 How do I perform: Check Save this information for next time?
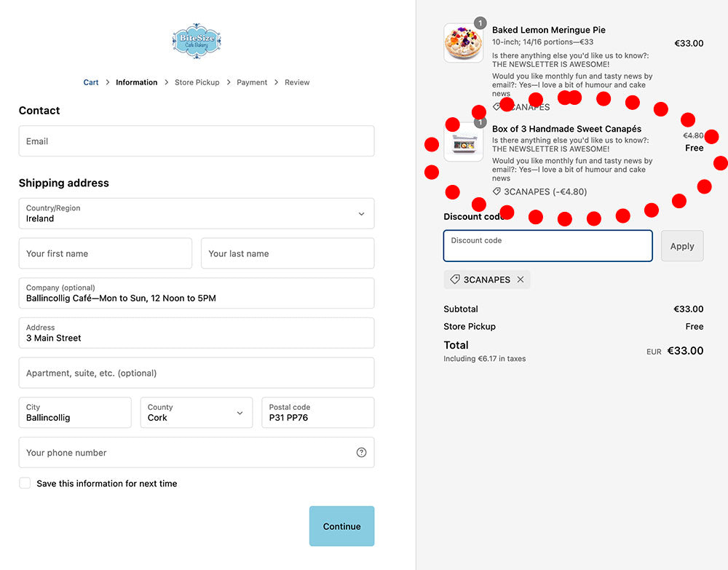pyautogui.click(x=25, y=483)
